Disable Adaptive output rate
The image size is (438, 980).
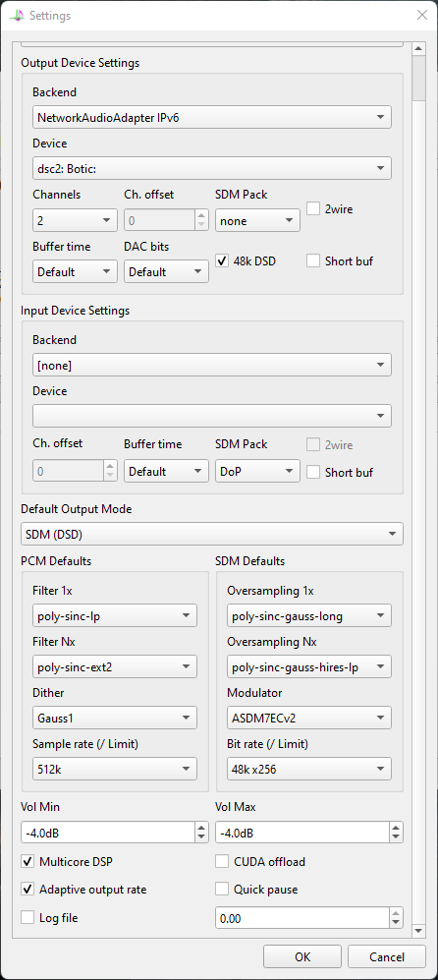[x=27, y=890]
